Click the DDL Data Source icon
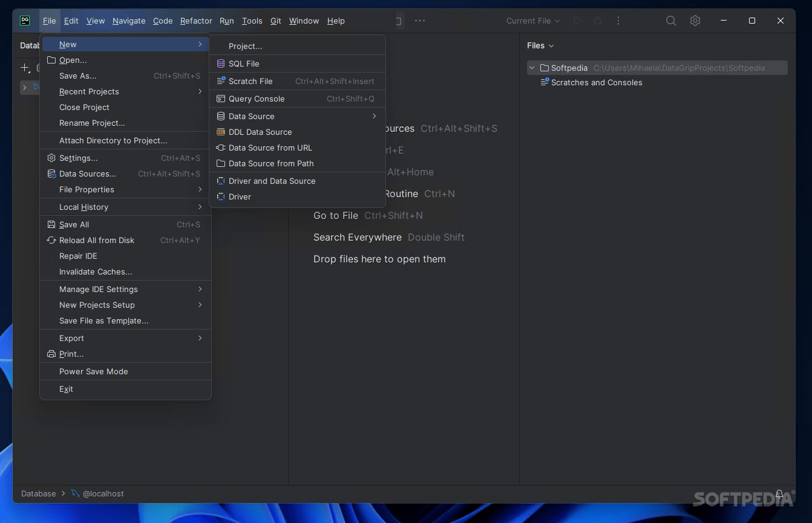The height and width of the screenshot is (523, 812). coord(221,132)
